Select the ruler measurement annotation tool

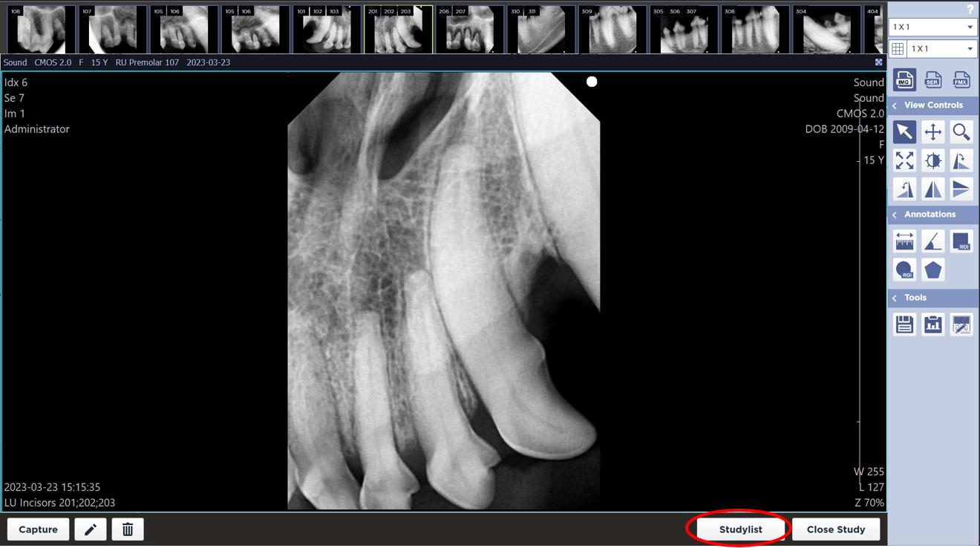[x=904, y=241]
